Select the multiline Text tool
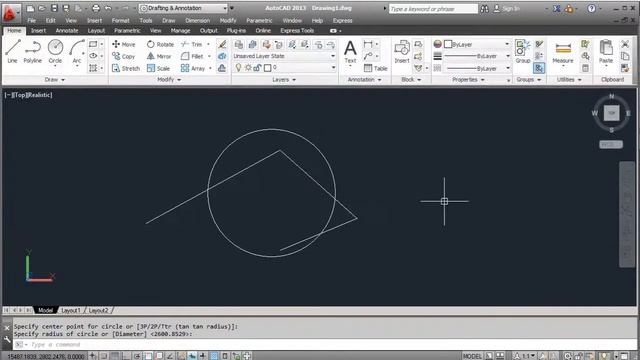640x360 pixels. pyautogui.click(x=350, y=52)
